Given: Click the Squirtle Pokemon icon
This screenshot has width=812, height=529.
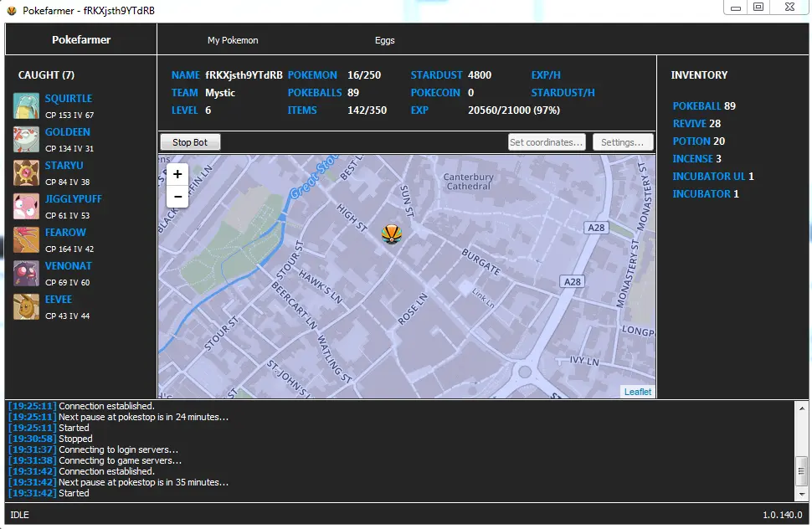Looking at the screenshot, I should pyautogui.click(x=26, y=106).
